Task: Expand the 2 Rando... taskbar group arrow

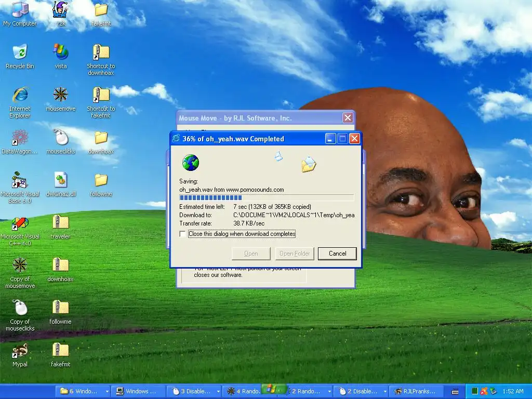Action: pyautogui.click(x=329, y=391)
